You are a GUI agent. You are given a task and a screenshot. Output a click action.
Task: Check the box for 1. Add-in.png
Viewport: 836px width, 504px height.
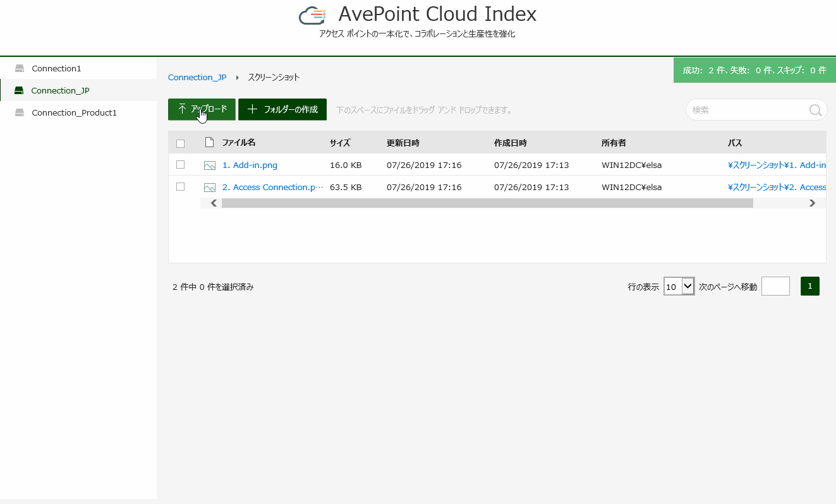180,165
